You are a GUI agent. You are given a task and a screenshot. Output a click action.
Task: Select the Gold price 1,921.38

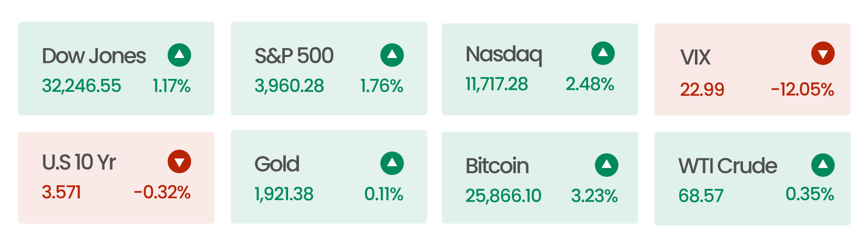[284, 194]
